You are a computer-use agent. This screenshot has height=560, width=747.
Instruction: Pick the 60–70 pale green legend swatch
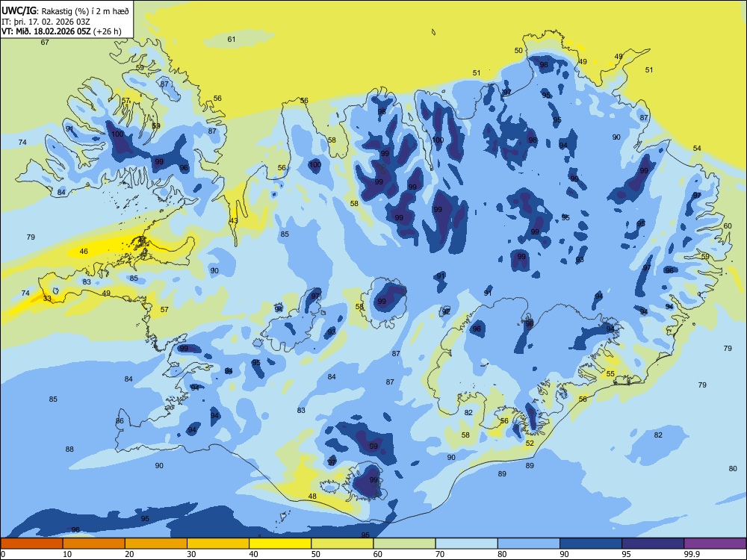[x=404, y=544]
